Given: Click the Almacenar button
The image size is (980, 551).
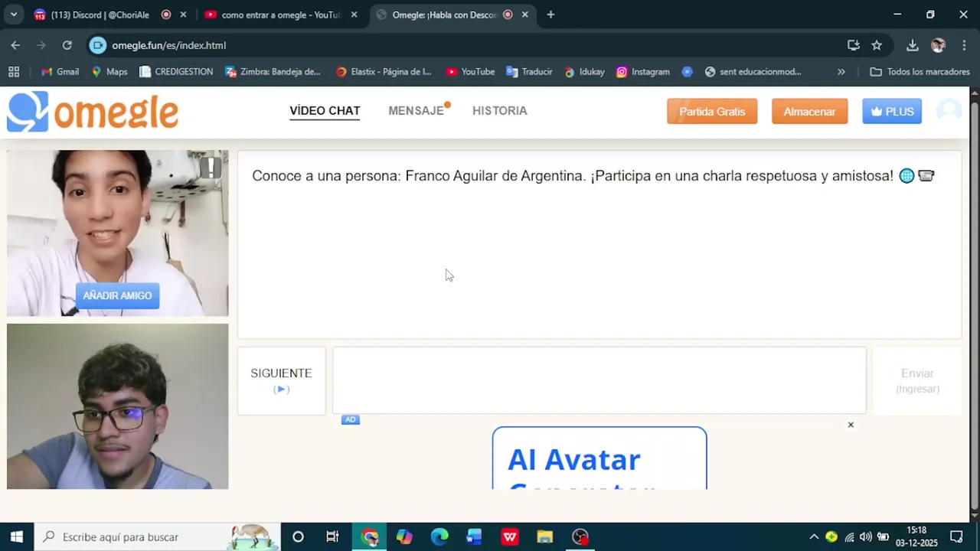Looking at the screenshot, I should [809, 112].
